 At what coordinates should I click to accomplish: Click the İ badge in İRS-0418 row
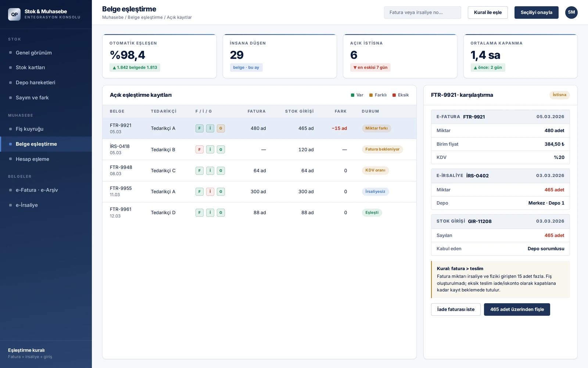click(x=210, y=149)
